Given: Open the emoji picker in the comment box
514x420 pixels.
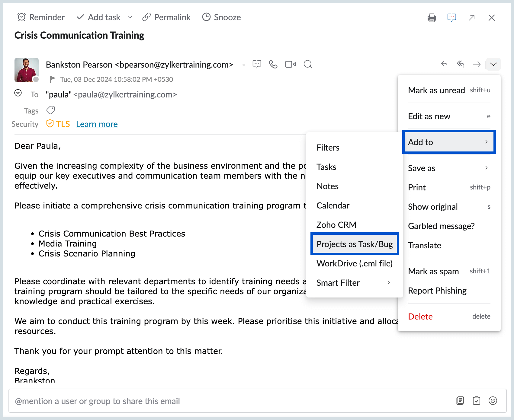Looking at the screenshot, I should click(x=493, y=401).
